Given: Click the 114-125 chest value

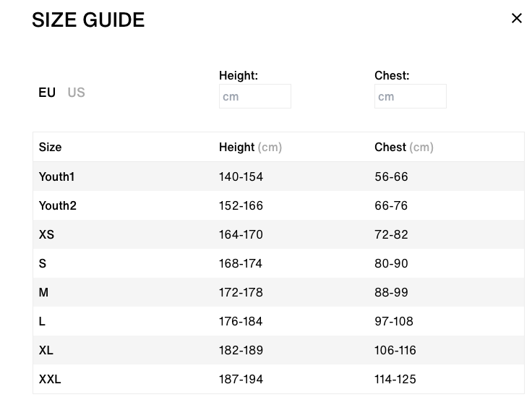Looking at the screenshot, I should (x=395, y=379).
